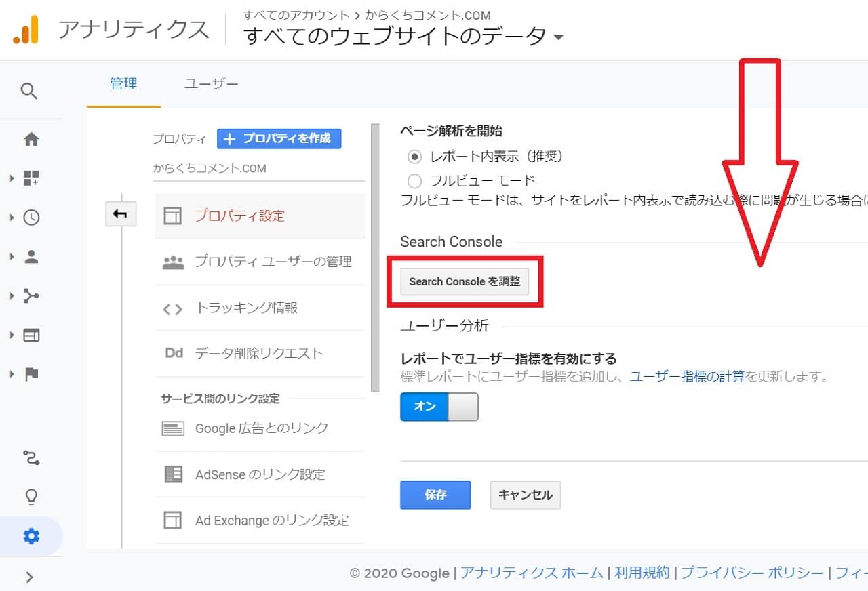Click the property column vertical scrollbar
Viewport: 868px width, 591px height.
coord(375,258)
